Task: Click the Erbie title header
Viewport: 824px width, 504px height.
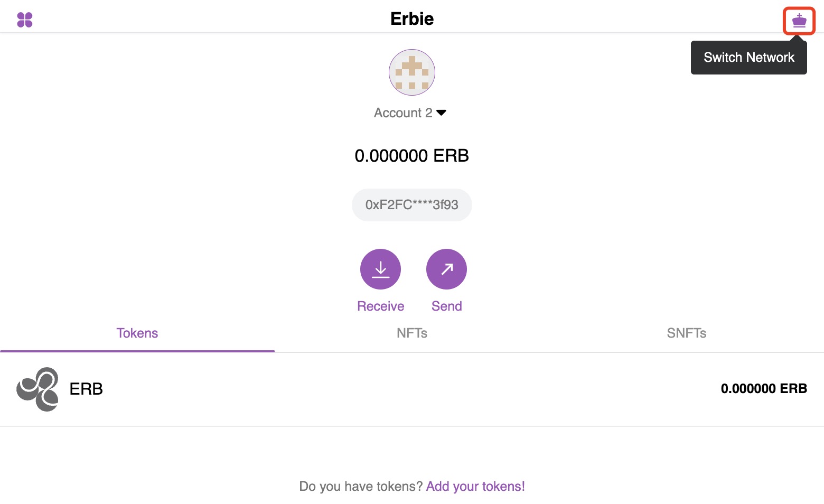Action: click(x=412, y=19)
